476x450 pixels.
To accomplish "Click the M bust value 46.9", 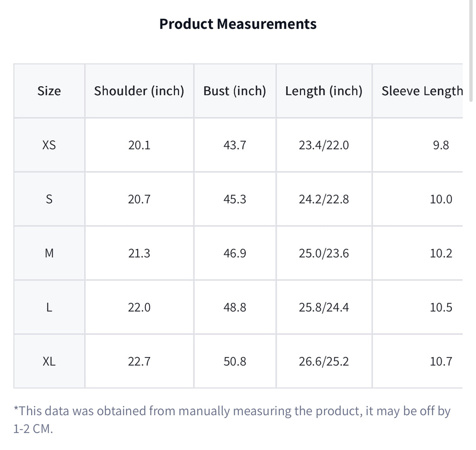I will click(235, 253).
